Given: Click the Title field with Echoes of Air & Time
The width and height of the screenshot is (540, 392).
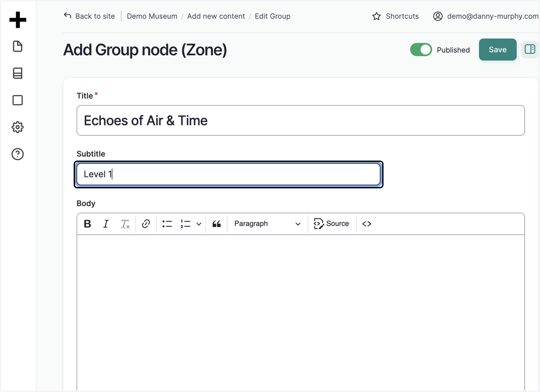Looking at the screenshot, I should (301, 120).
